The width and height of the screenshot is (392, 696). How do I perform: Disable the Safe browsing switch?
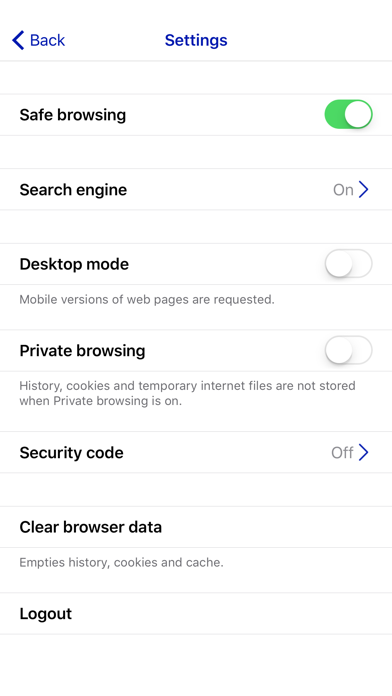coord(348,115)
